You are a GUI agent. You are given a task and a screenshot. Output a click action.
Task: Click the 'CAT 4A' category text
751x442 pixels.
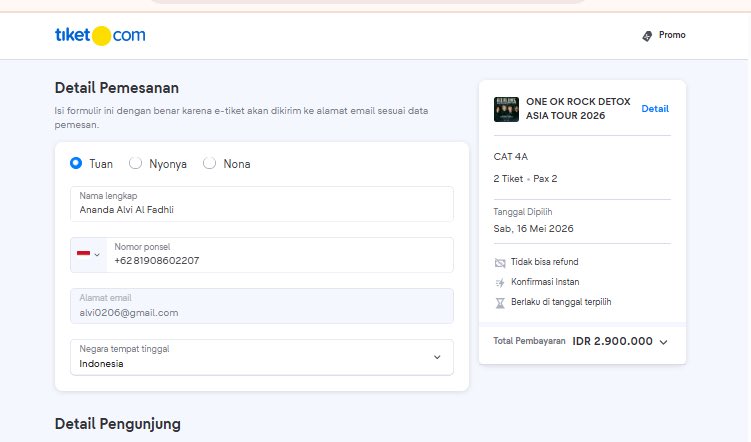pyautogui.click(x=511, y=157)
